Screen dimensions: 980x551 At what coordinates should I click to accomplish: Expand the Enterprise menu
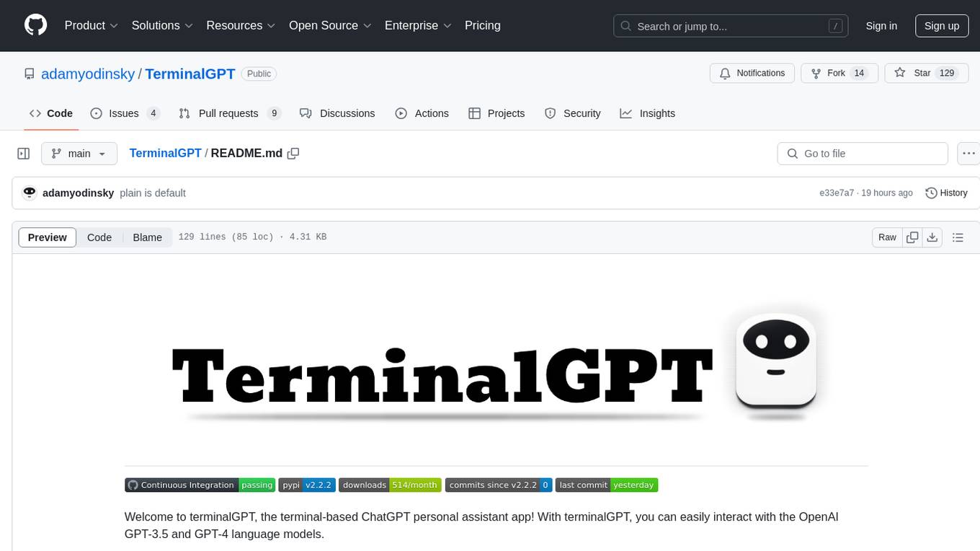pyautogui.click(x=418, y=25)
